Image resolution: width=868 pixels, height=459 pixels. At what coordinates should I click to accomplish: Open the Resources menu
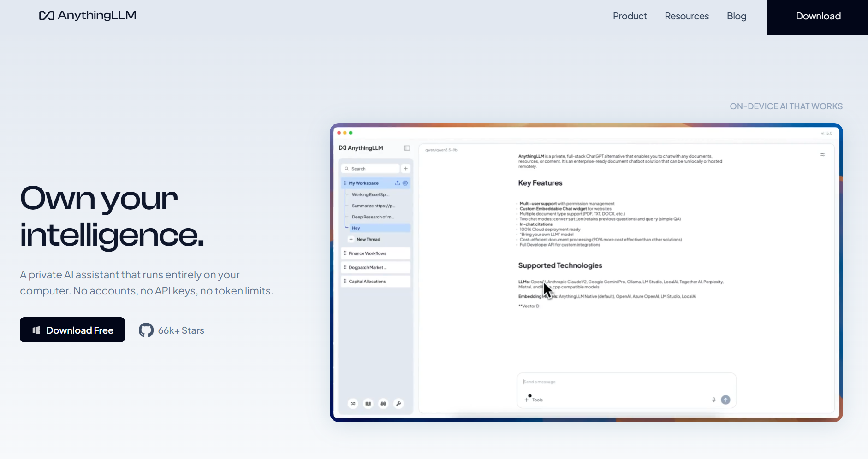pyautogui.click(x=687, y=16)
